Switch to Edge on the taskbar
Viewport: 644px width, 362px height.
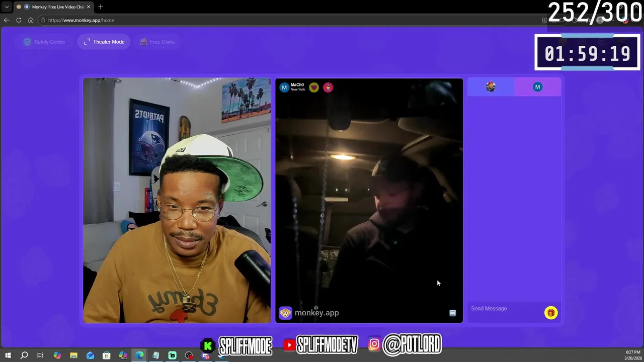pos(139,355)
